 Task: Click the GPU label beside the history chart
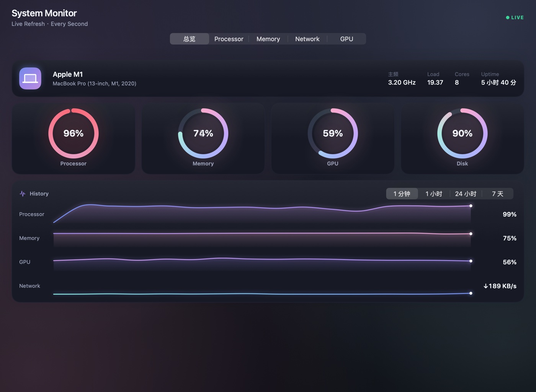(x=25, y=262)
